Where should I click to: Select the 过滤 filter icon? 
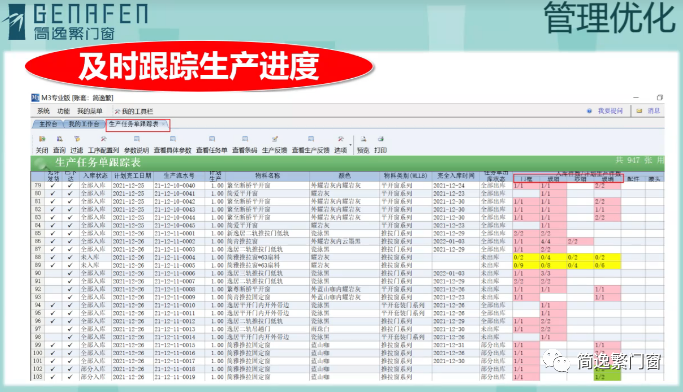tap(77, 145)
